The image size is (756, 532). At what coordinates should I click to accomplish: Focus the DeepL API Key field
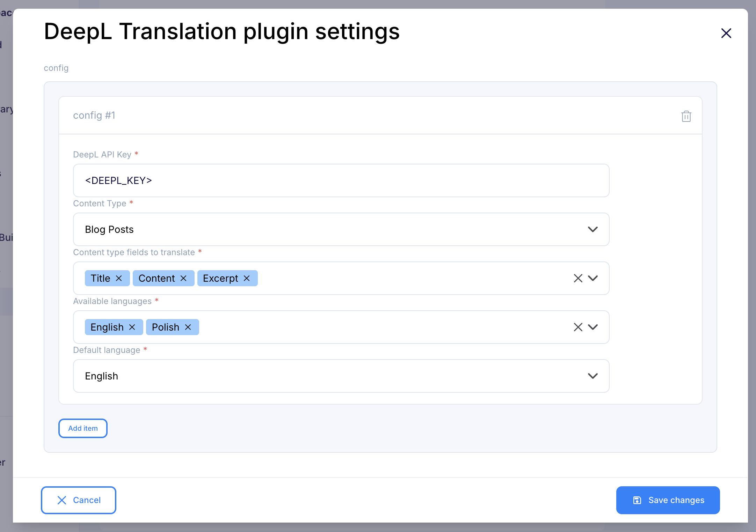point(341,180)
